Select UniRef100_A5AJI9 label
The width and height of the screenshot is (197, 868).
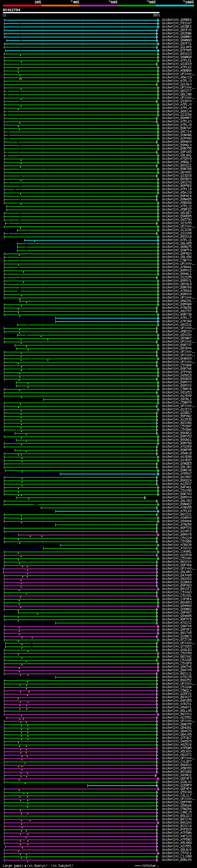[x=176, y=78]
